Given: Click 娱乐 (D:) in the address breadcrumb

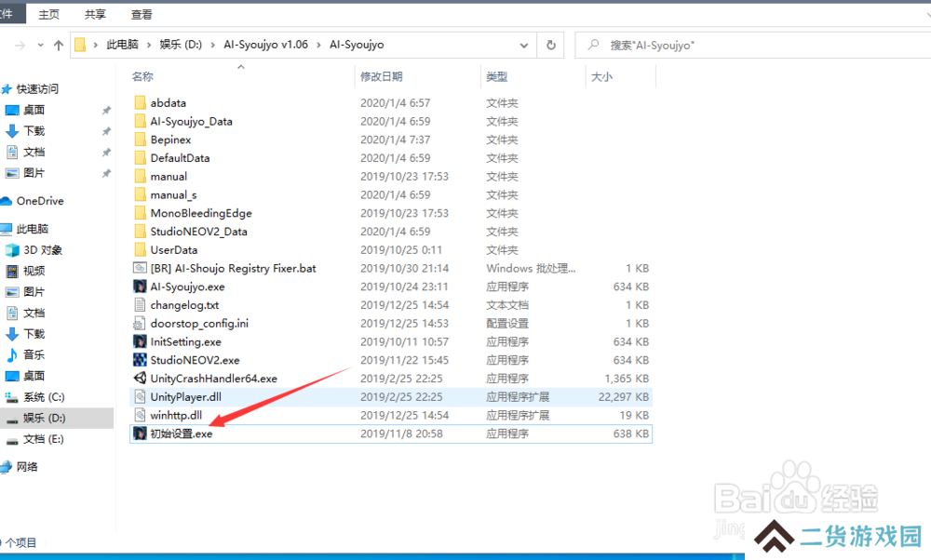Looking at the screenshot, I should (x=181, y=45).
